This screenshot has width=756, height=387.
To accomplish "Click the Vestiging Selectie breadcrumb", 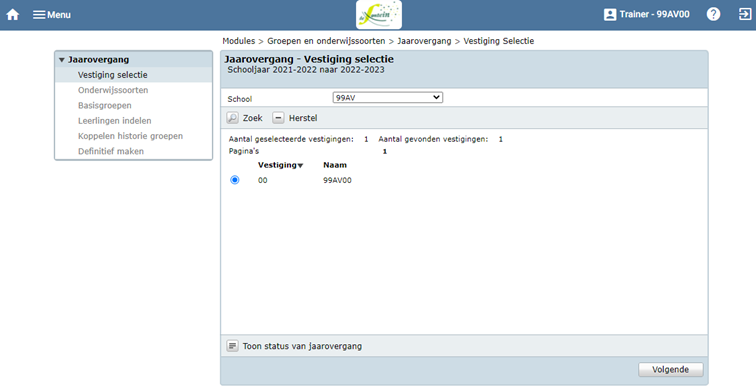I will 499,41.
